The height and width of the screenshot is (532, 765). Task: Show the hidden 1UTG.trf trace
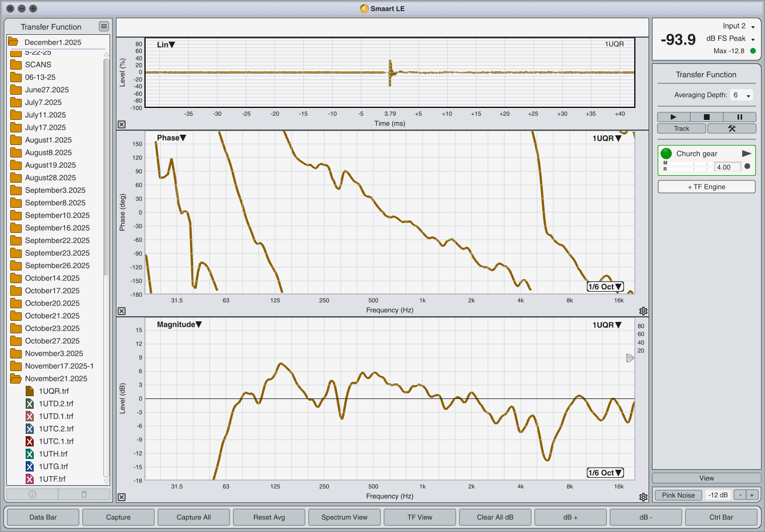pos(30,466)
